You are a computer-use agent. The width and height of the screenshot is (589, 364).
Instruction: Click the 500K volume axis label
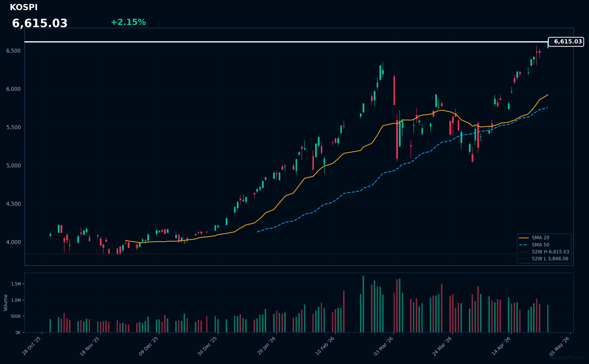tap(16, 316)
